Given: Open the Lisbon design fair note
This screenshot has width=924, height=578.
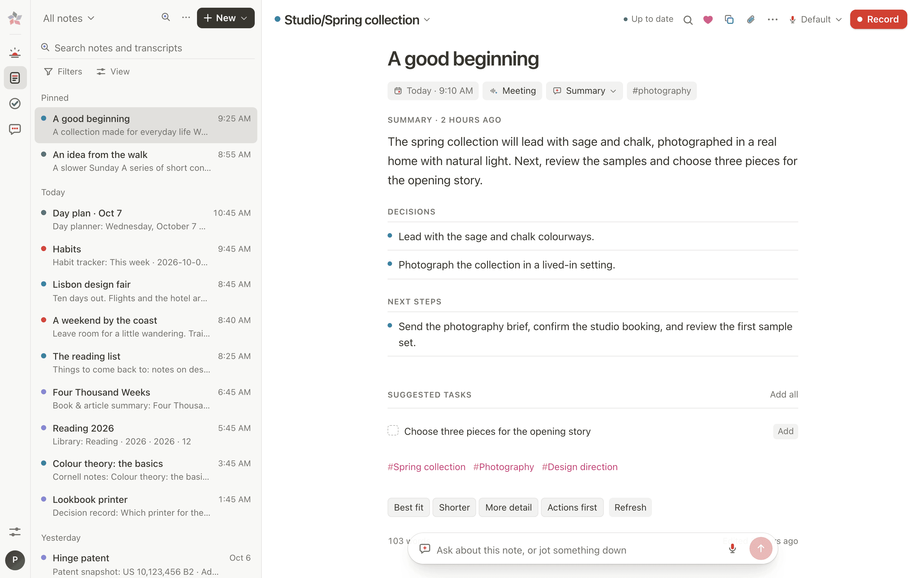Looking at the screenshot, I should (x=146, y=291).
